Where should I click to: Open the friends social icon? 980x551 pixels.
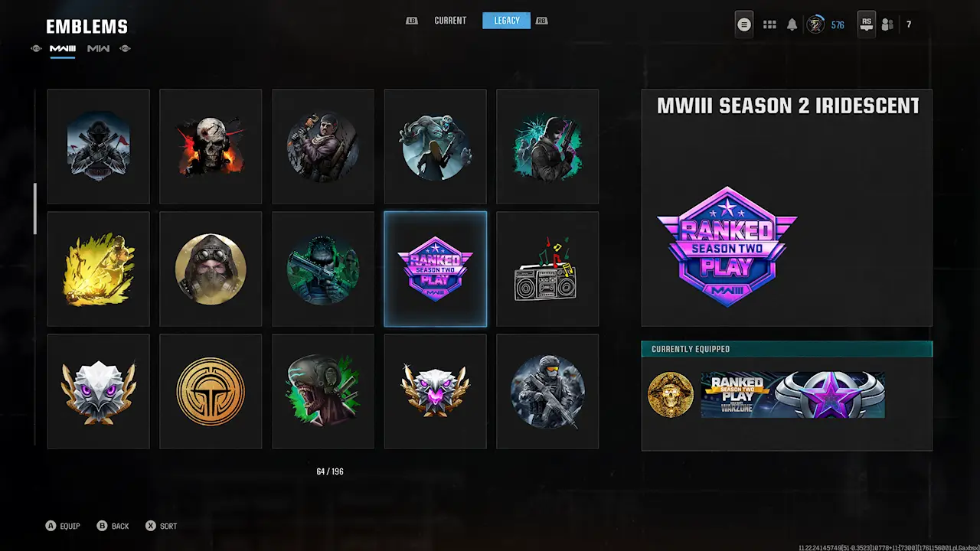pyautogui.click(x=887, y=24)
